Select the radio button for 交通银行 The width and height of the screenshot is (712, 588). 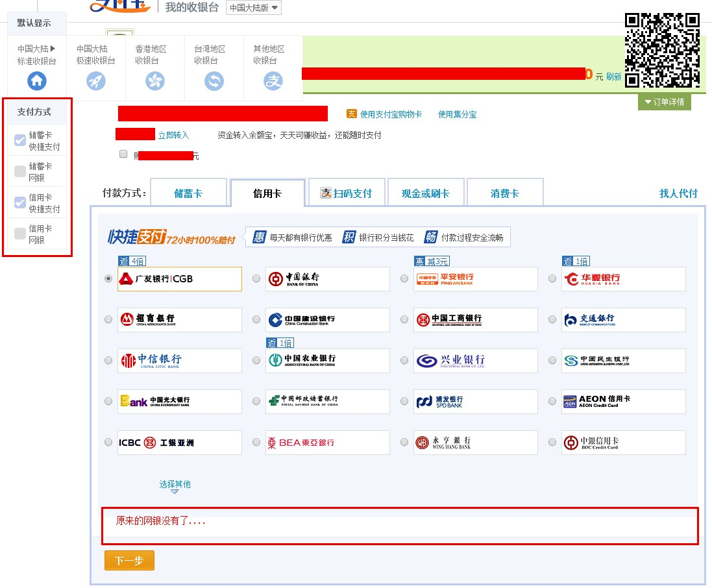[x=552, y=319]
